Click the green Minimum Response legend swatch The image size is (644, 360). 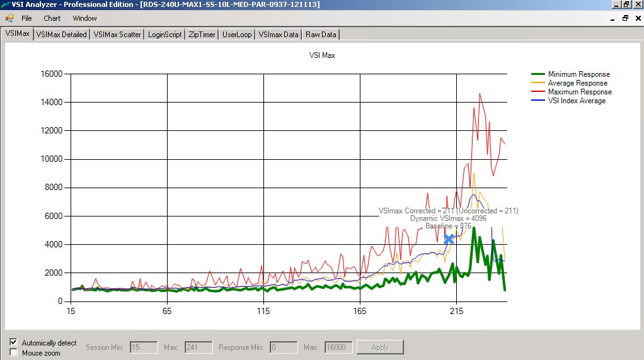click(x=538, y=74)
